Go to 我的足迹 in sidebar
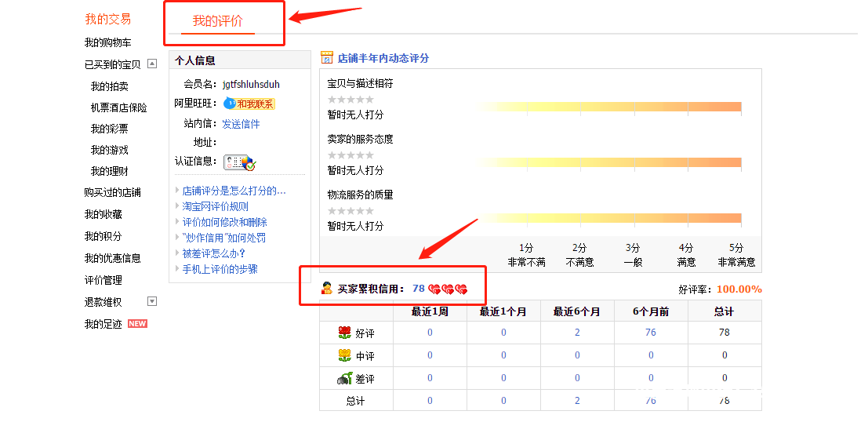 pyautogui.click(x=104, y=324)
